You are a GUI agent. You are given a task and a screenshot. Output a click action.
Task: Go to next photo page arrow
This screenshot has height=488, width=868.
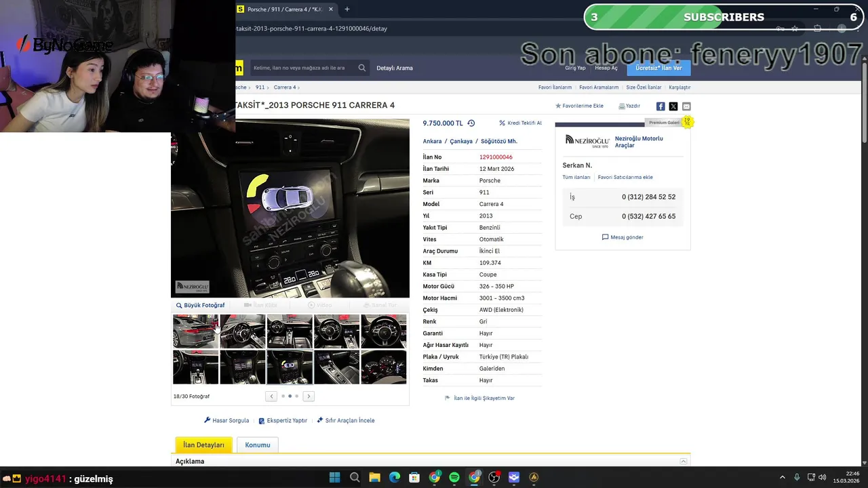tap(309, 396)
